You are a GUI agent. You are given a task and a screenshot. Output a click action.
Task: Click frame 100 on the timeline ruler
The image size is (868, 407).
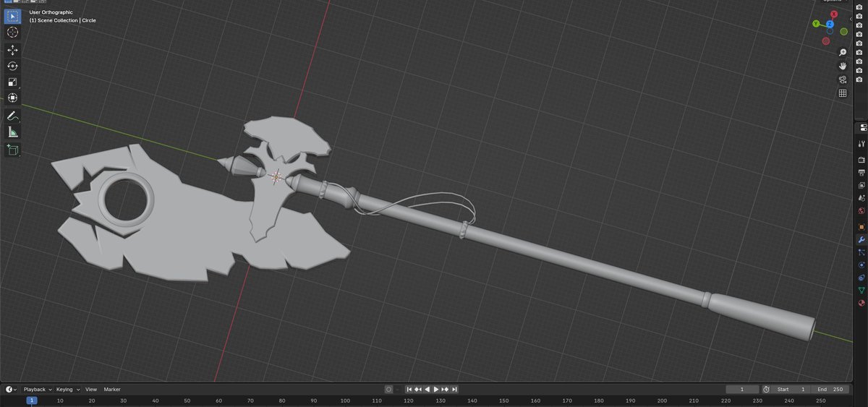(345, 400)
